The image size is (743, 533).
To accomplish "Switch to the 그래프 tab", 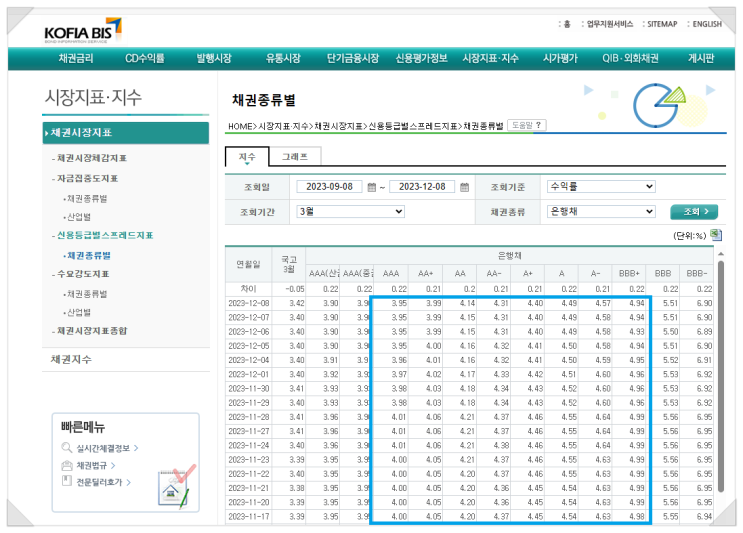I will tap(295, 156).
